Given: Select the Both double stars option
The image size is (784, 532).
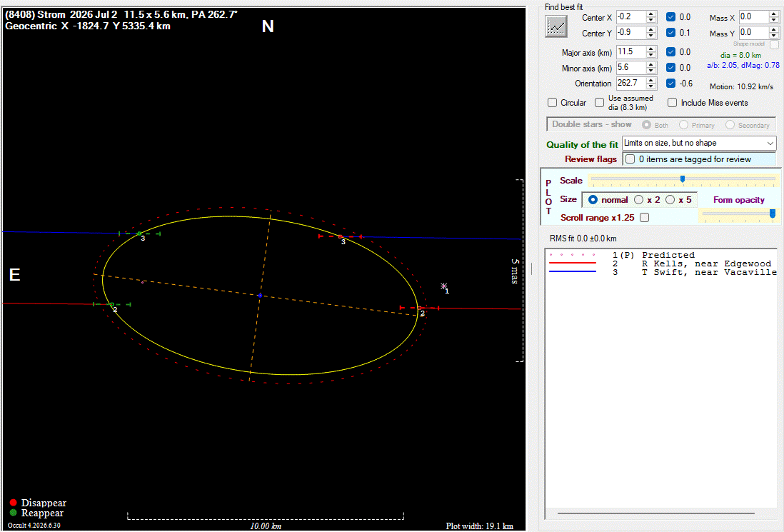Looking at the screenshot, I should click(646, 125).
